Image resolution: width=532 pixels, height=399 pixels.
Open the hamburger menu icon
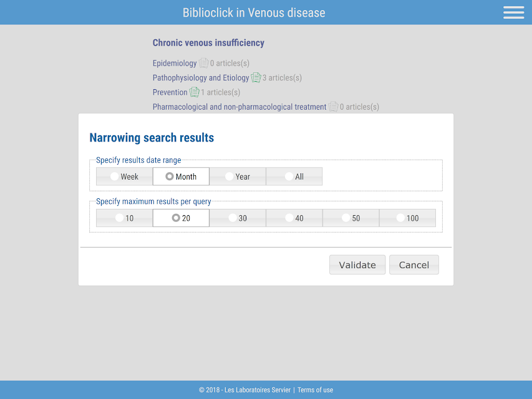click(513, 12)
